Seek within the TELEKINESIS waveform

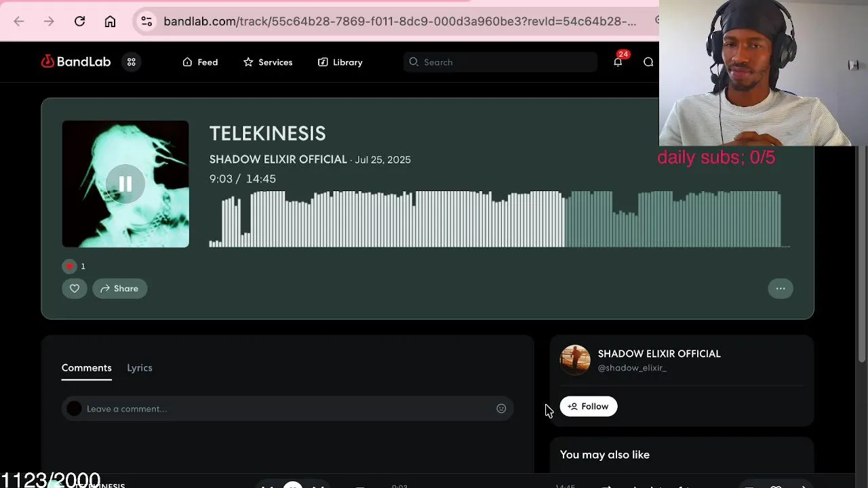[500, 219]
